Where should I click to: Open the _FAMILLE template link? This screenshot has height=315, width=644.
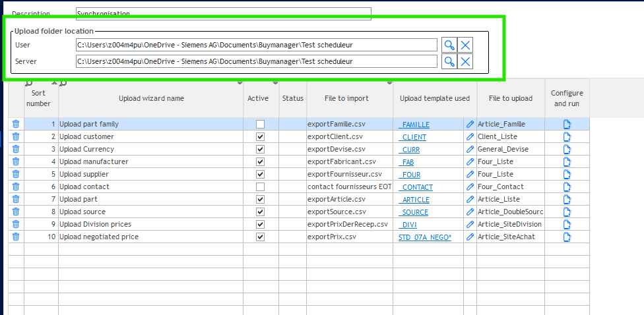pos(414,125)
